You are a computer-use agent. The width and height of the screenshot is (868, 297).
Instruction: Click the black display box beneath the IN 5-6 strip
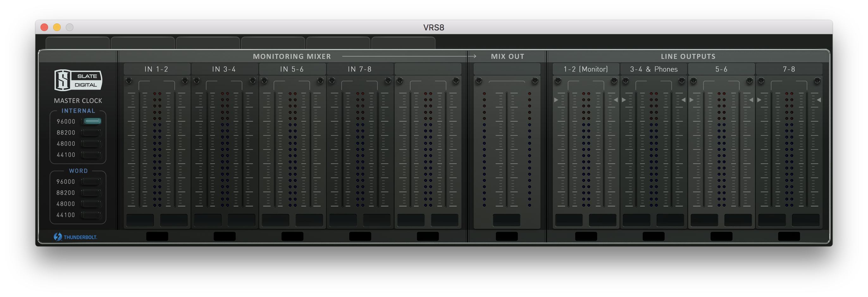[x=293, y=236]
